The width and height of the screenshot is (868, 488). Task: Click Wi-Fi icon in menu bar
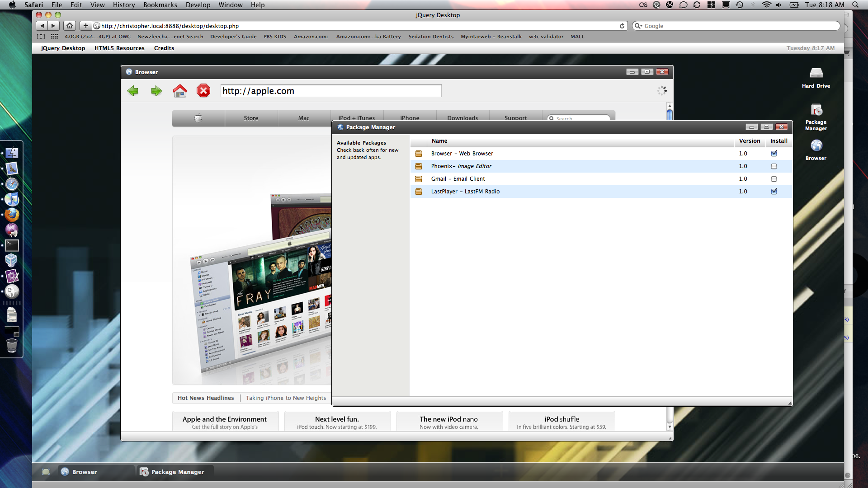pos(766,5)
